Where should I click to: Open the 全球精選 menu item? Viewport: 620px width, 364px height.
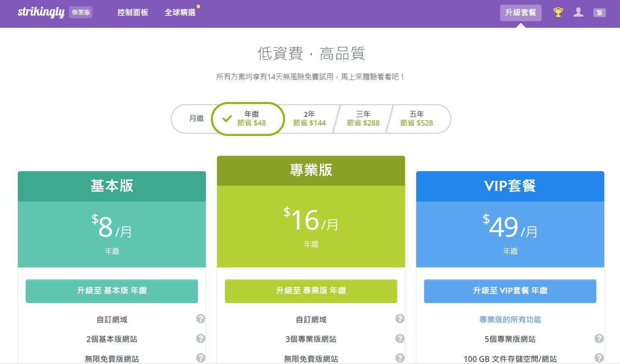coord(180,12)
